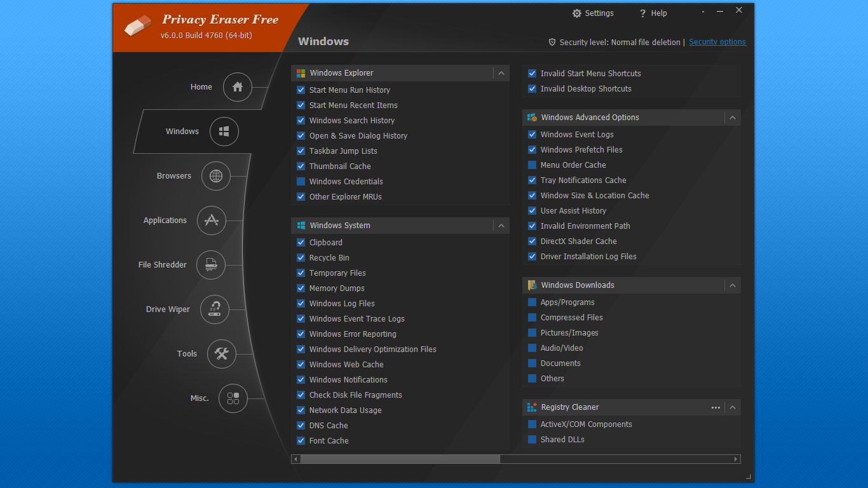Click the Applications sidebar icon

click(211, 220)
